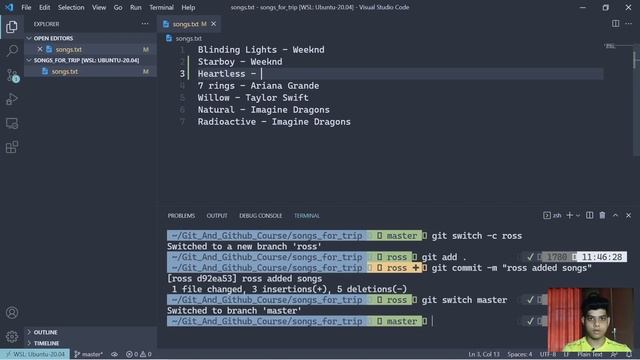Open the Selection menu
Screen dimensions: 640x360
[71, 7]
